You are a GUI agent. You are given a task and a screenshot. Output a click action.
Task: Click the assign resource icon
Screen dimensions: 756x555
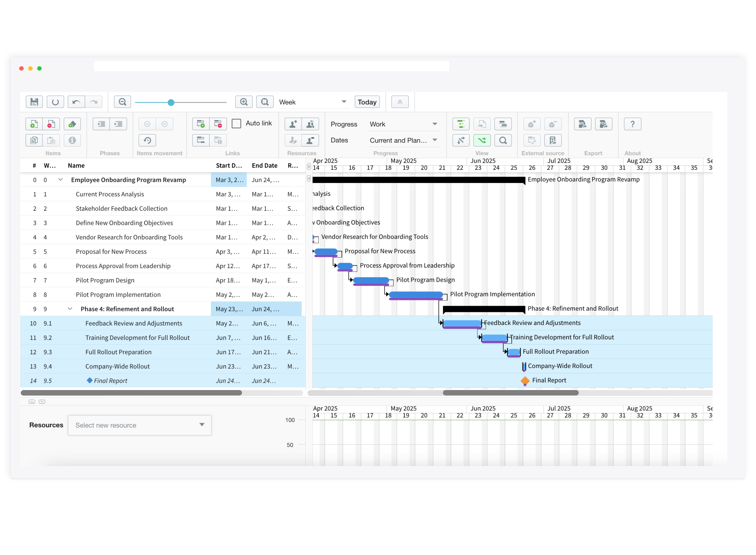click(x=293, y=124)
